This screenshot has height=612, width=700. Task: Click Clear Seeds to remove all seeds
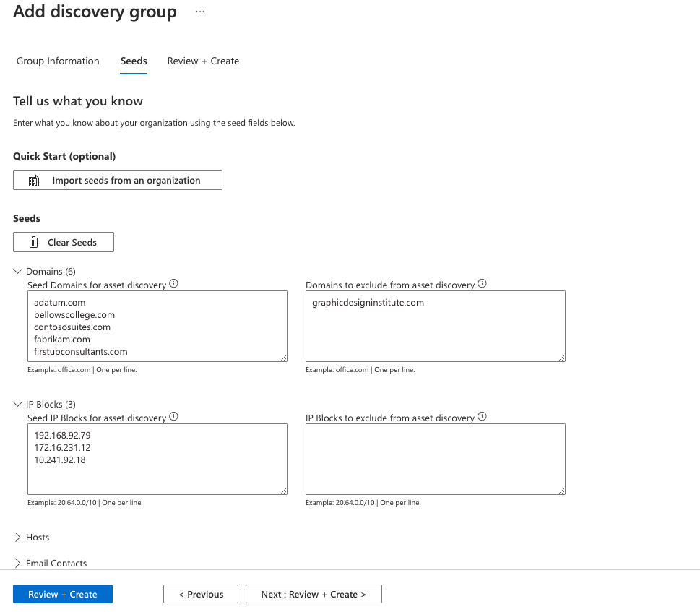click(64, 242)
